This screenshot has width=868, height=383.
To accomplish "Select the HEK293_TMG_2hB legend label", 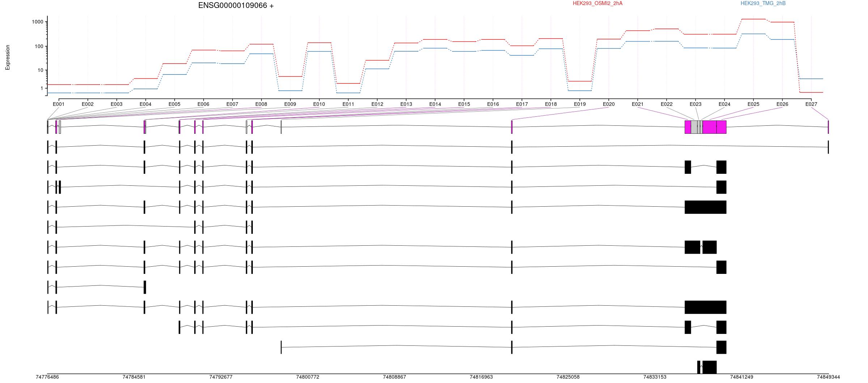I will coord(763,3).
